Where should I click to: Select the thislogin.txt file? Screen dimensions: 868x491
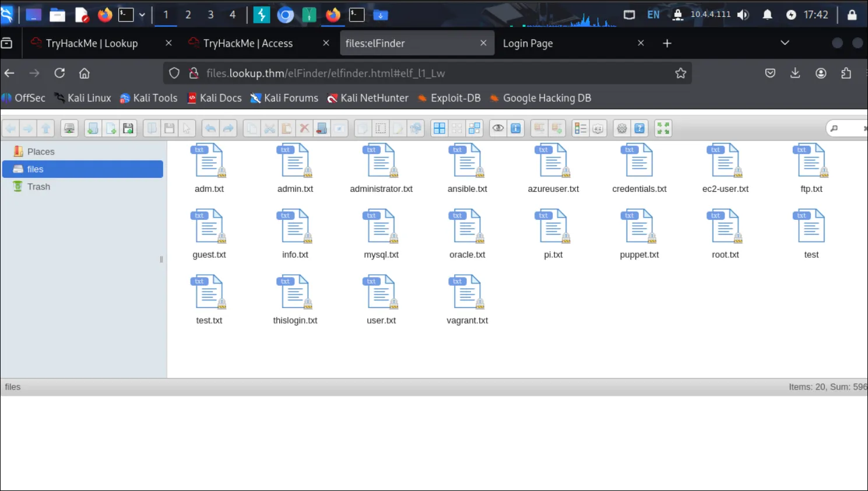pos(296,300)
